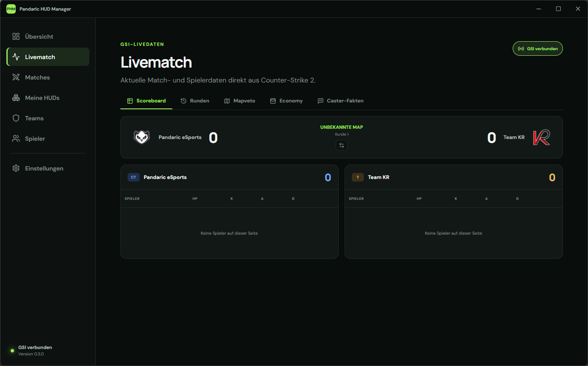This screenshot has height=366, width=588.
Task: Click the Spieler people icon
Action: pyautogui.click(x=16, y=139)
